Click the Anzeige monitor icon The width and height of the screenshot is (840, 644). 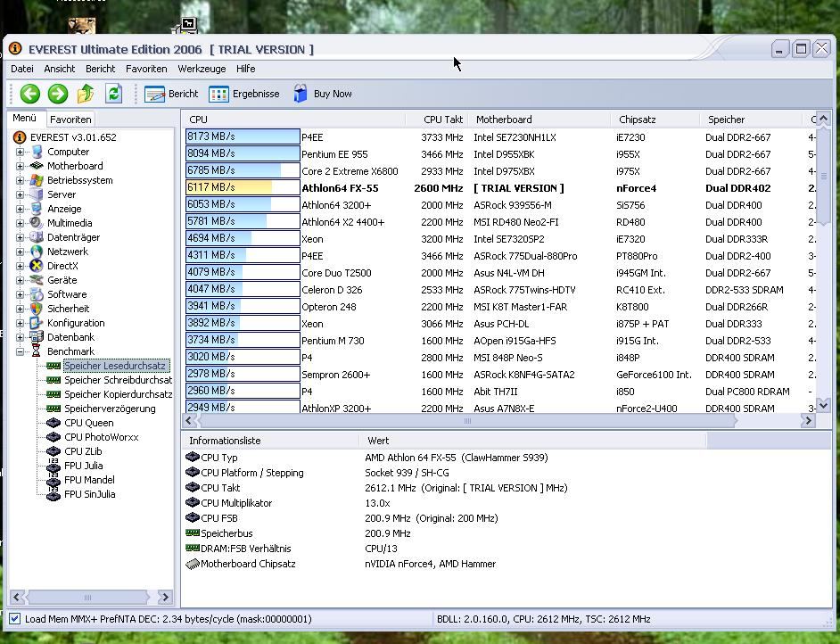point(37,209)
